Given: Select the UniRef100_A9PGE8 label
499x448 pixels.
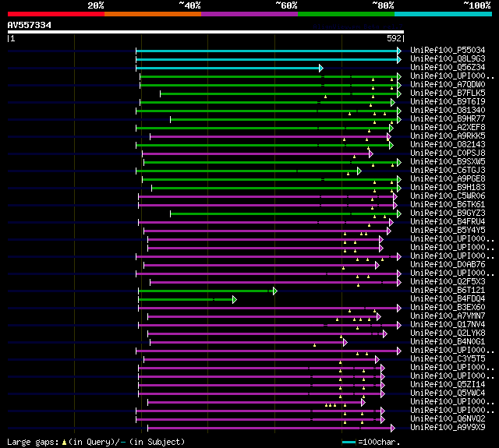Looking at the screenshot, I should [448, 178].
